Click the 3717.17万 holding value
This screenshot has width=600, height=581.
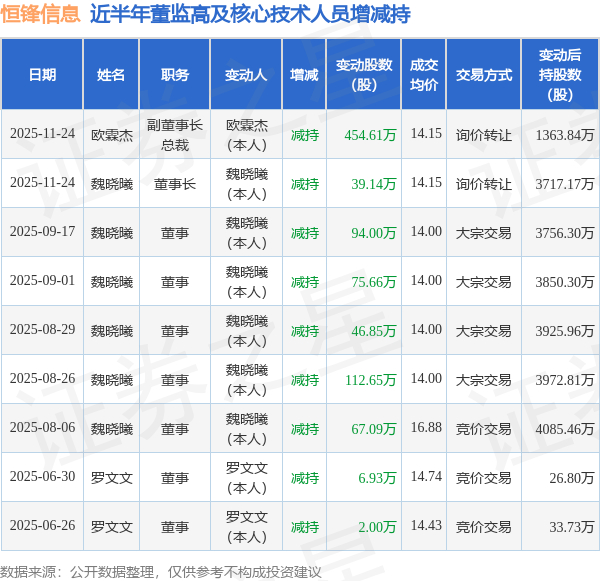[x=564, y=184]
